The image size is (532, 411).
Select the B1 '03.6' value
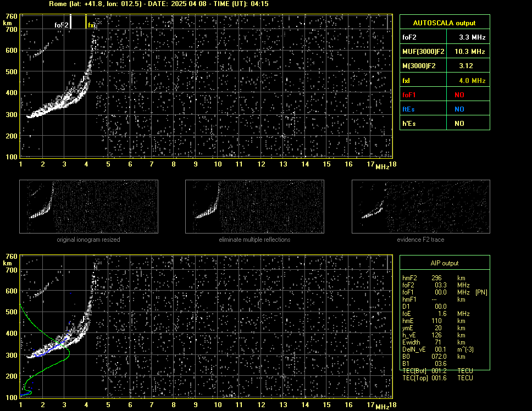click(x=440, y=364)
